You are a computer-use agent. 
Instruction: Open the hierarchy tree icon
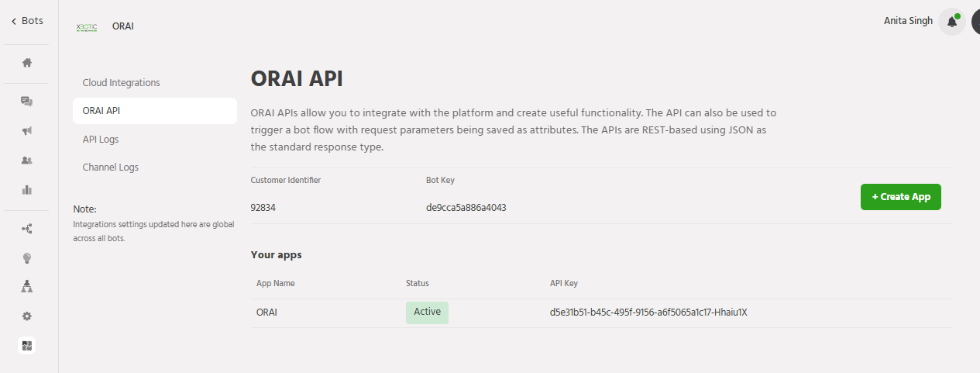(x=27, y=287)
